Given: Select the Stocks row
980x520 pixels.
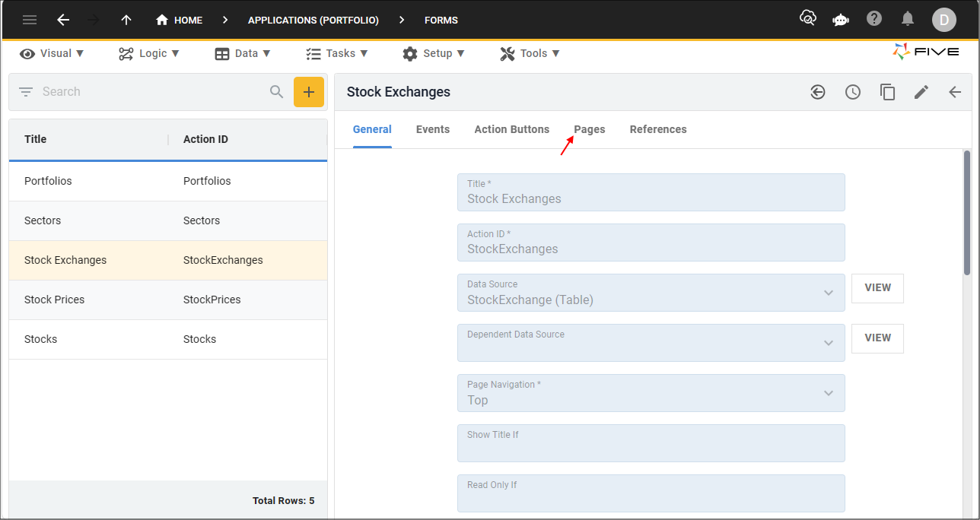Looking at the screenshot, I should (x=168, y=339).
